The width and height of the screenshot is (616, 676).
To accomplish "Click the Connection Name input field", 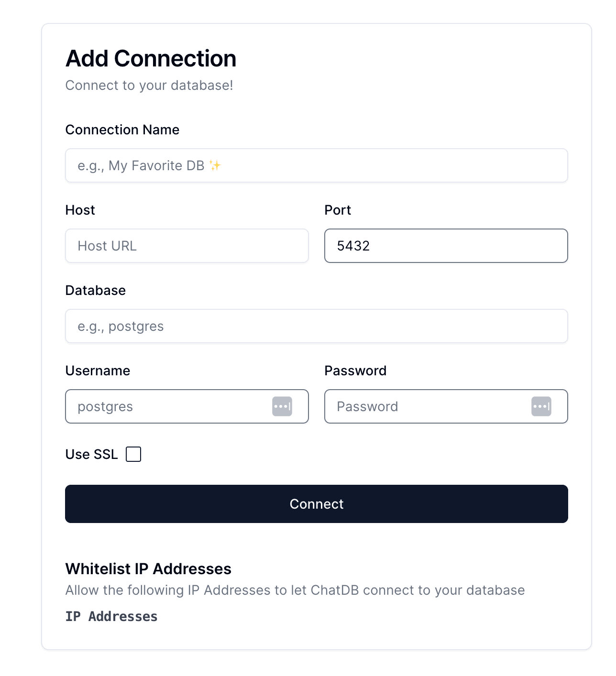I will (x=316, y=165).
